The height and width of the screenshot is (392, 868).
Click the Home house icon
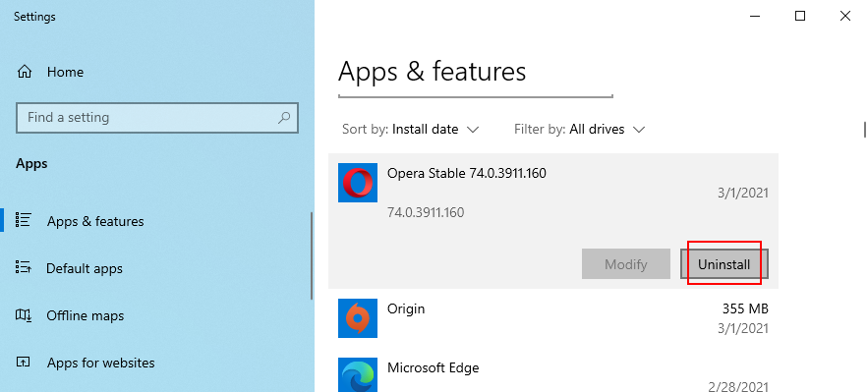(25, 72)
